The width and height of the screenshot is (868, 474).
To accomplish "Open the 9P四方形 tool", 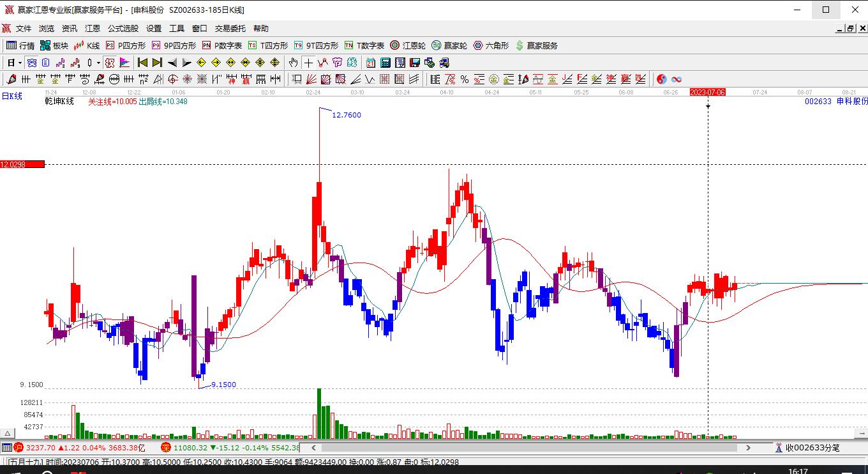I will pyautogui.click(x=174, y=45).
